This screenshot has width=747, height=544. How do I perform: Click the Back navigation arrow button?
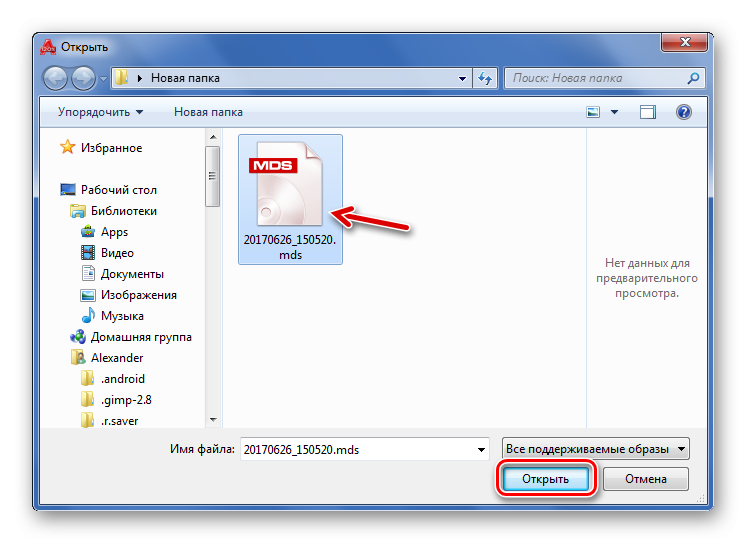[56, 78]
